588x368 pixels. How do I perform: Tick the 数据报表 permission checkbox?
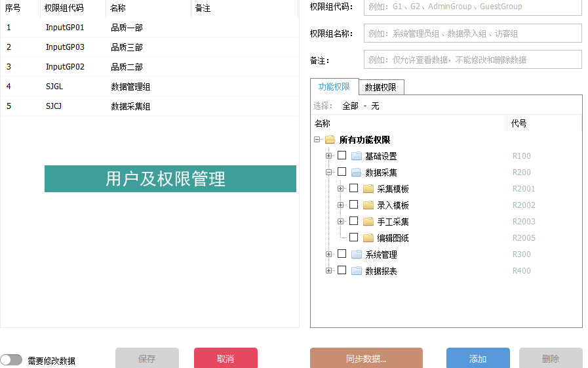tap(342, 270)
